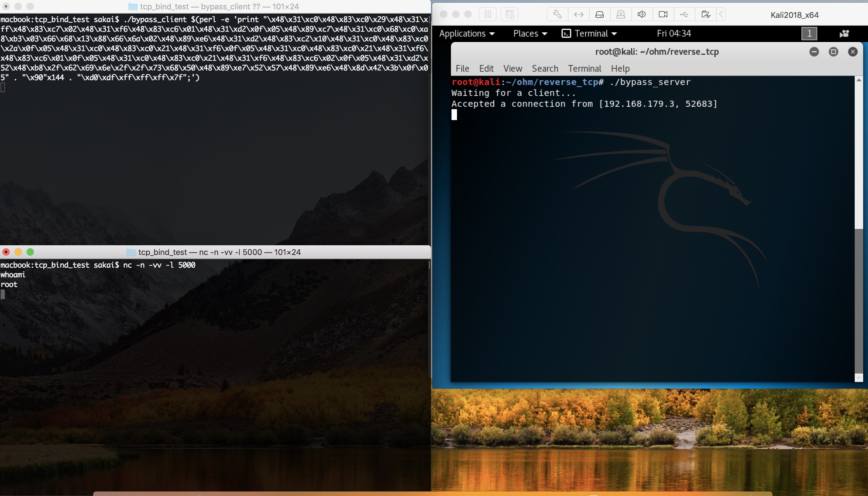Open the Edit menu of root@kali terminal
The height and width of the screenshot is (496, 868).
coord(486,68)
